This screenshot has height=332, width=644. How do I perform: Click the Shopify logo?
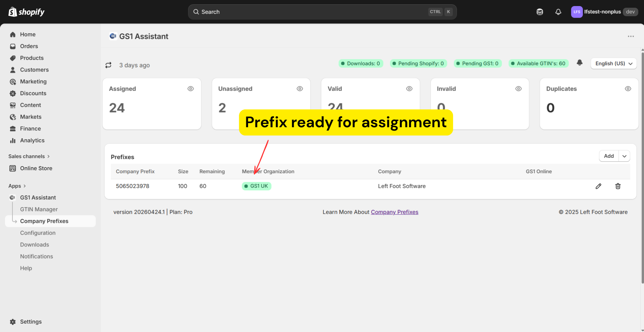pos(27,12)
